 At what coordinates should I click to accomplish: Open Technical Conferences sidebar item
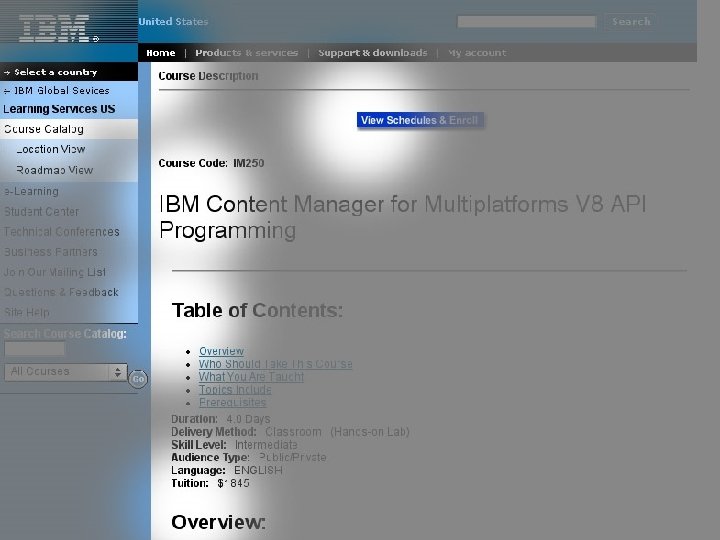coord(62,231)
